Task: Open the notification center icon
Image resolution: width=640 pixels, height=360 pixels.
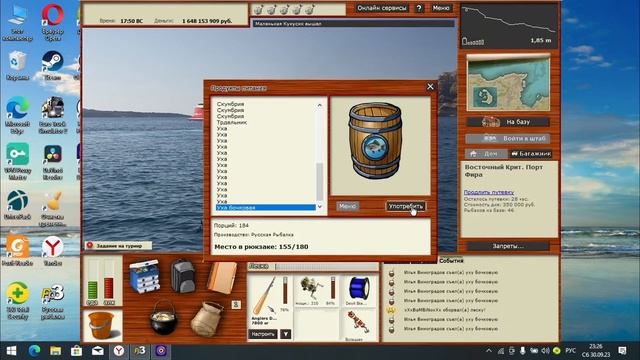Action: [622, 351]
